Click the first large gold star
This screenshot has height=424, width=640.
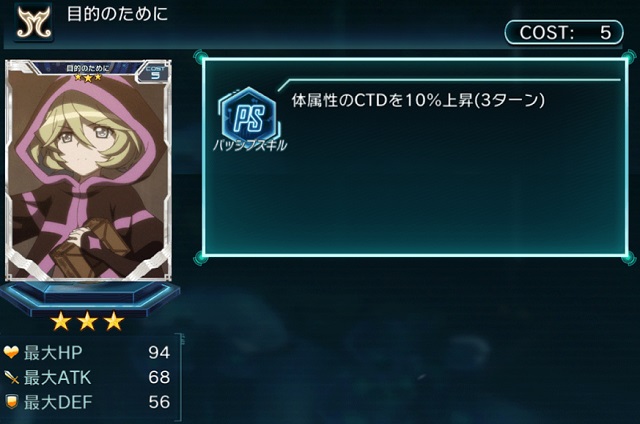(x=61, y=321)
